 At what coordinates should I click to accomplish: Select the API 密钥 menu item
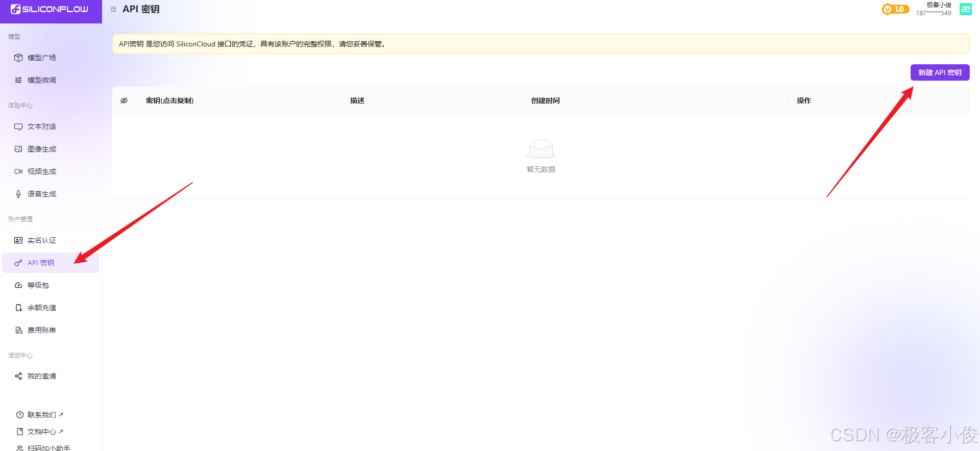click(x=51, y=263)
